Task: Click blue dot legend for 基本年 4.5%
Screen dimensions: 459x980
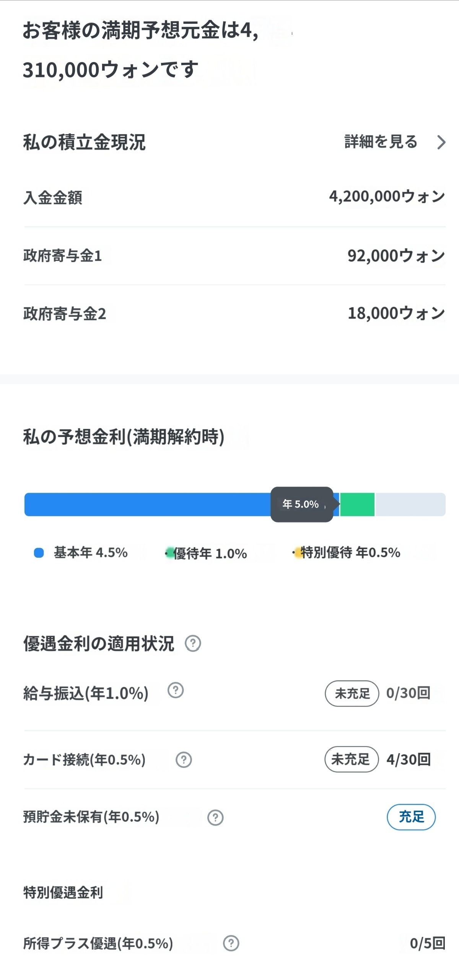Action: [x=39, y=553]
